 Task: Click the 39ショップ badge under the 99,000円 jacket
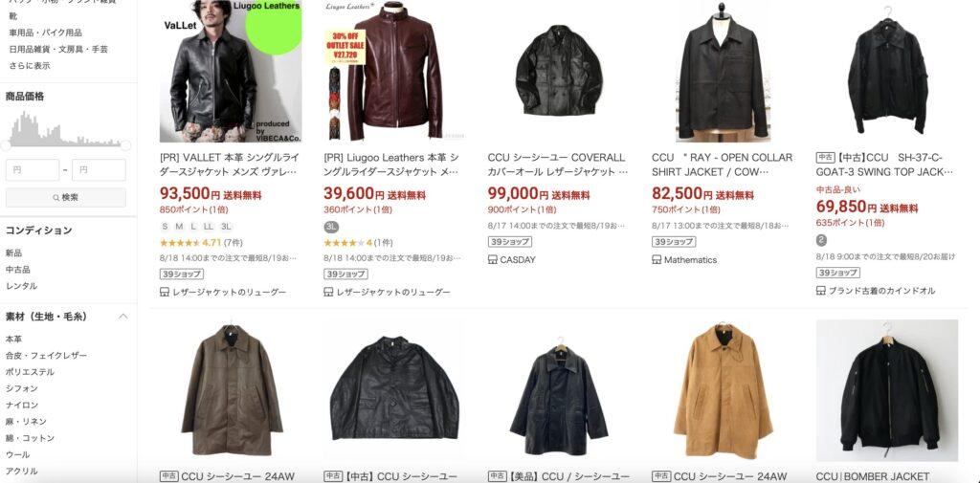(509, 242)
